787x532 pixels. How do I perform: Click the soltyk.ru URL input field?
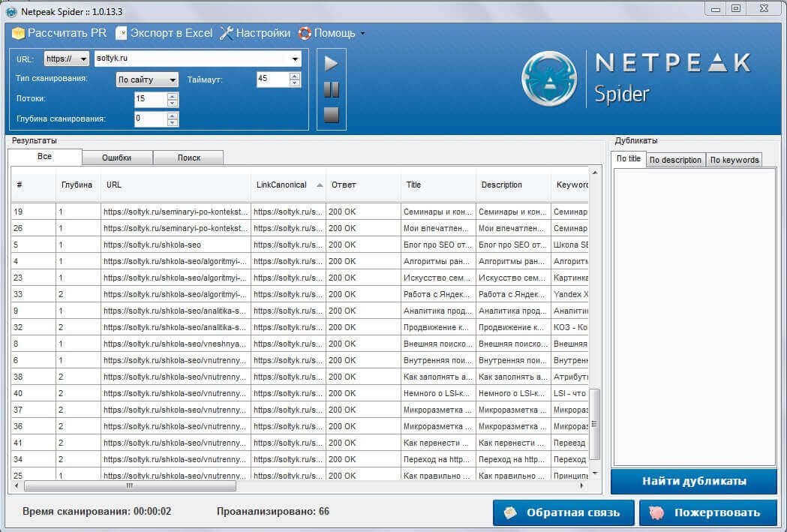(x=198, y=59)
